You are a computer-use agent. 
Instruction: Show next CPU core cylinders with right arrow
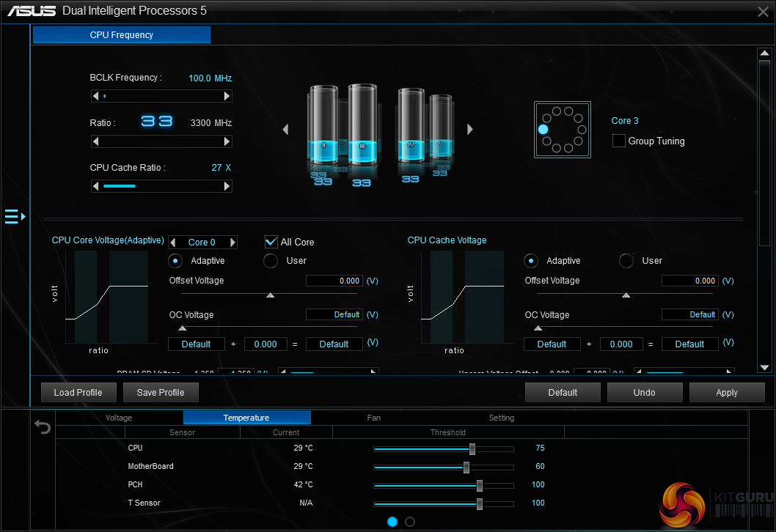click(x=470, y=130)
